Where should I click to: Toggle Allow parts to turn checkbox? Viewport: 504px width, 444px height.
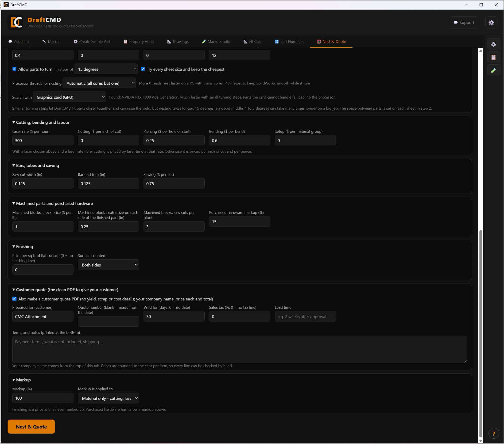[14, 69]
